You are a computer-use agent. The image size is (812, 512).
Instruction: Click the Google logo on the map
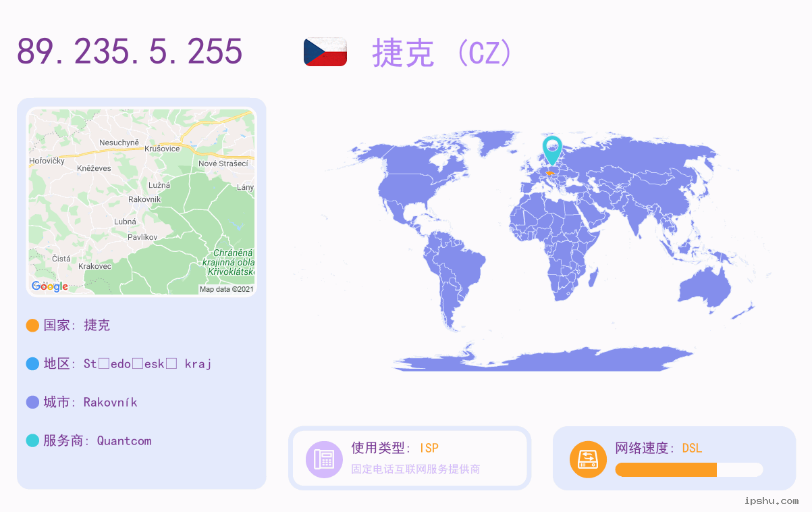click(50, 286)
